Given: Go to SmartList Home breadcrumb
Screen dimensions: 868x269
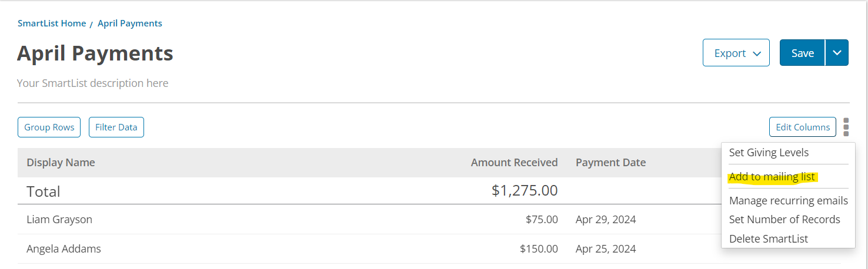Looking at the screenshot, I should pos(52,23).
